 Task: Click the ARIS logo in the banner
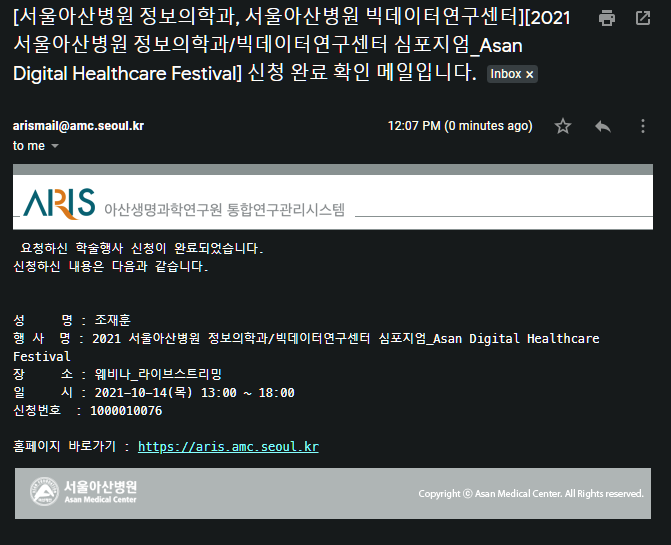59,203
